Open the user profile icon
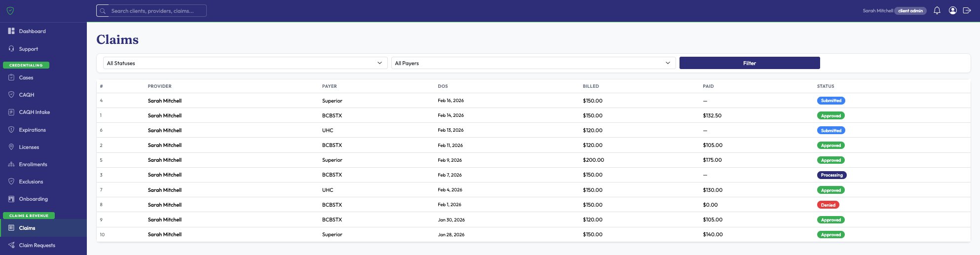Viewport: 980px width, 255px height. point(953,10)
